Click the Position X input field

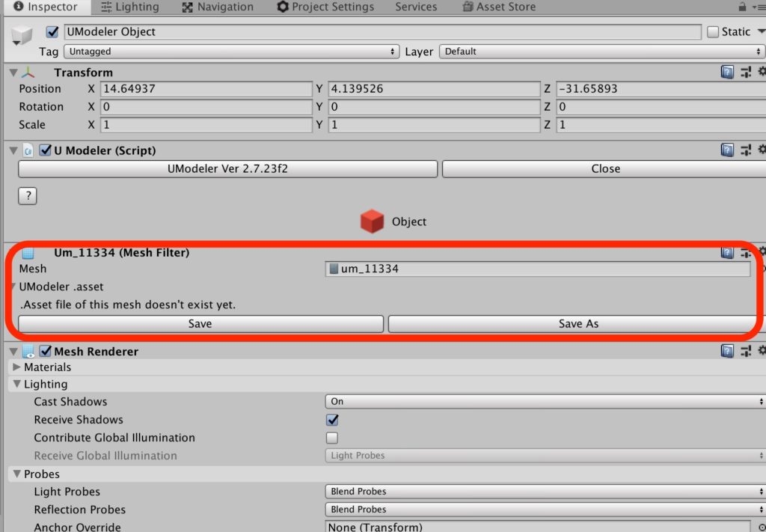coord(206,89)
